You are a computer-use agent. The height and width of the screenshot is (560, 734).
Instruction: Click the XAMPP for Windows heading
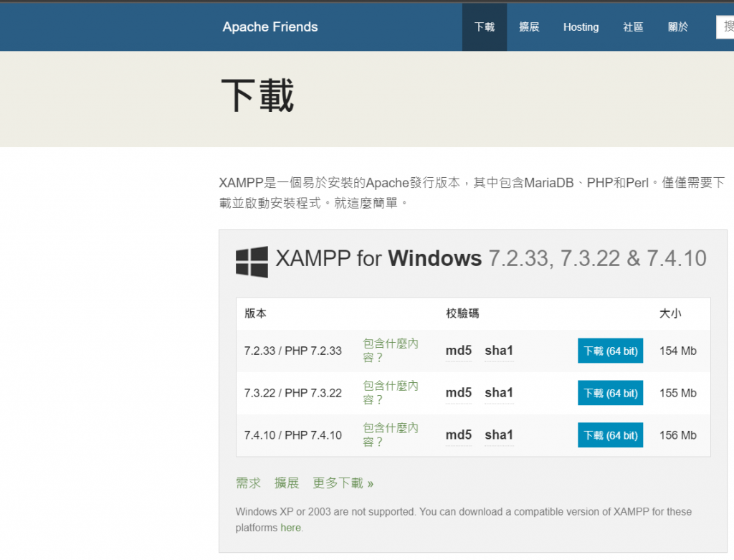[490, 258]
